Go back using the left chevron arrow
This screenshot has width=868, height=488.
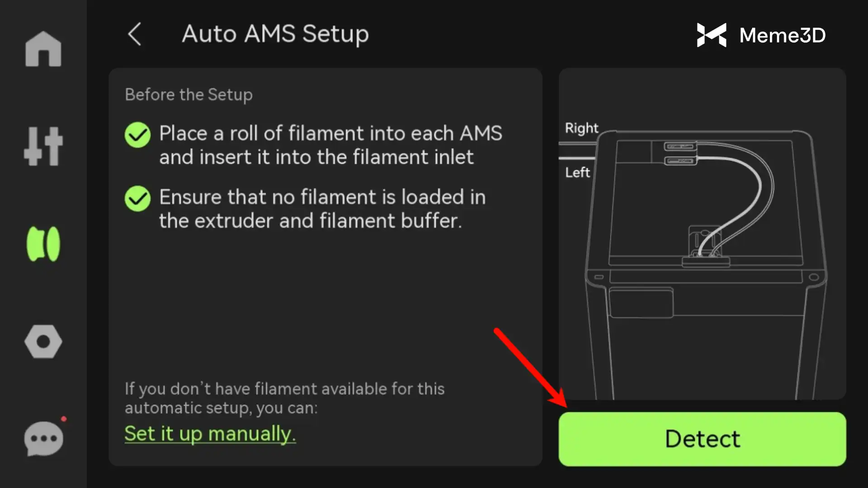135,34
